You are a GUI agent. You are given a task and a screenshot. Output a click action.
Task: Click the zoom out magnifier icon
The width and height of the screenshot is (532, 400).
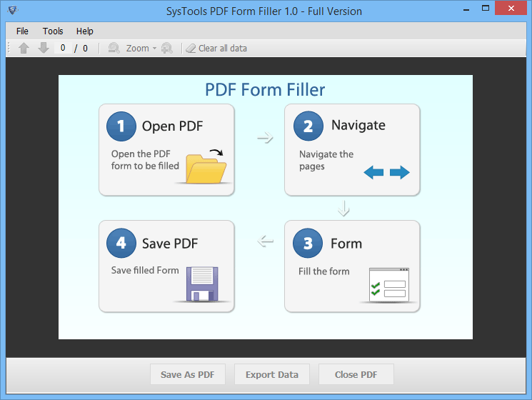(x=114, y=48)
